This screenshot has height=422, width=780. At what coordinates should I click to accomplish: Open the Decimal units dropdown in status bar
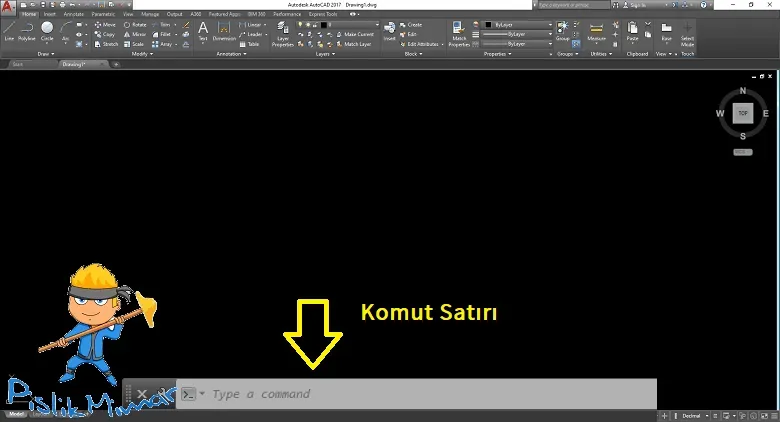point(695,416)
